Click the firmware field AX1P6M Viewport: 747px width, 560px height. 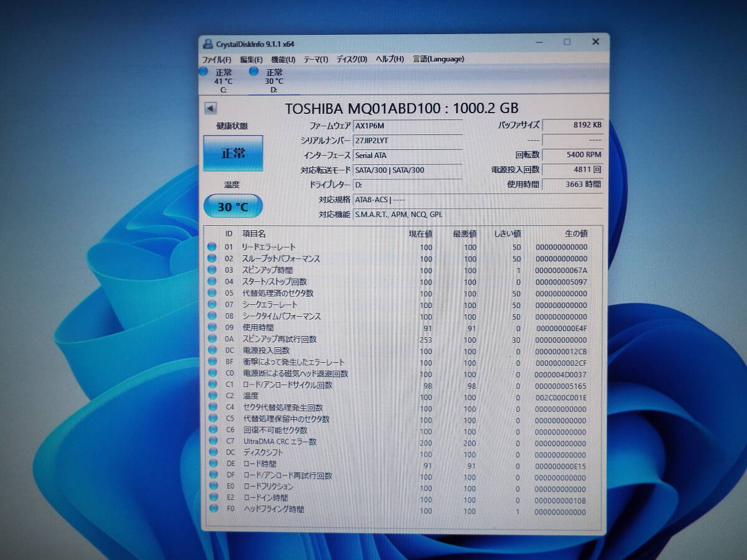coord(408,126)
